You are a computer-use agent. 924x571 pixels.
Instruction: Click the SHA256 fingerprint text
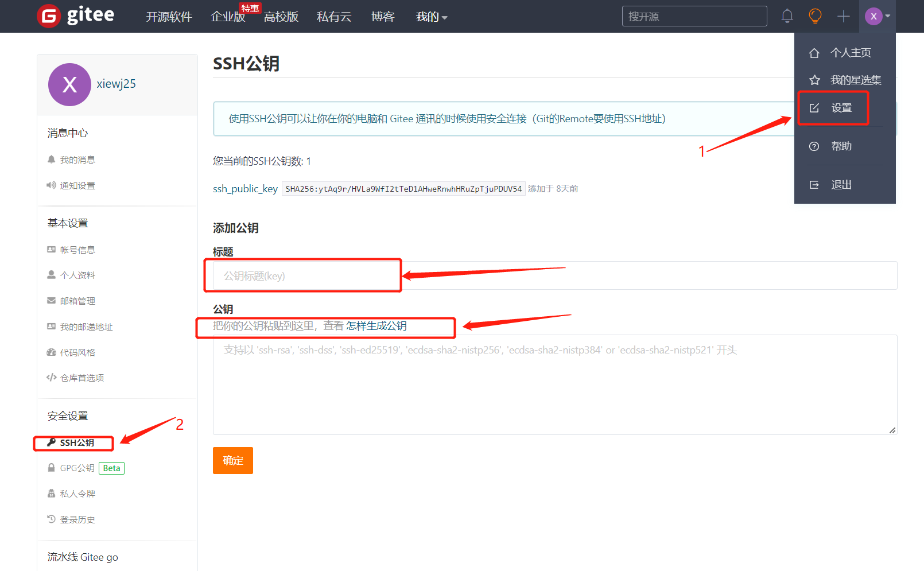pyautogui.click(x=403, y=189)
